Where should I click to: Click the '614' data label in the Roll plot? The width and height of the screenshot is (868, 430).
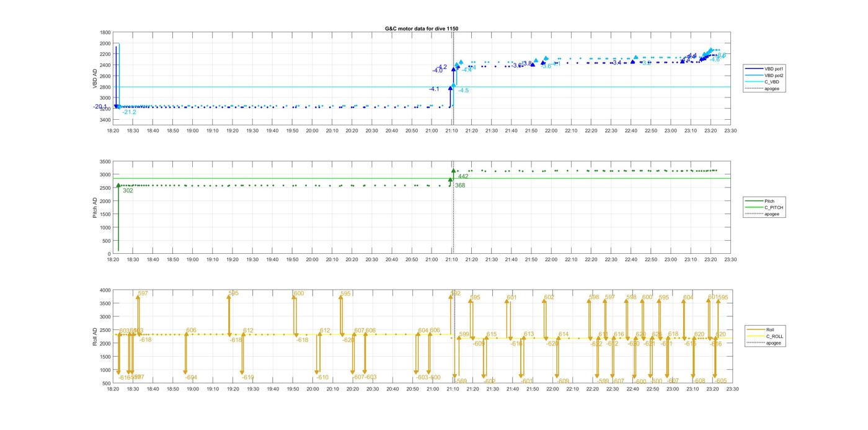click(x=564, y=334)
